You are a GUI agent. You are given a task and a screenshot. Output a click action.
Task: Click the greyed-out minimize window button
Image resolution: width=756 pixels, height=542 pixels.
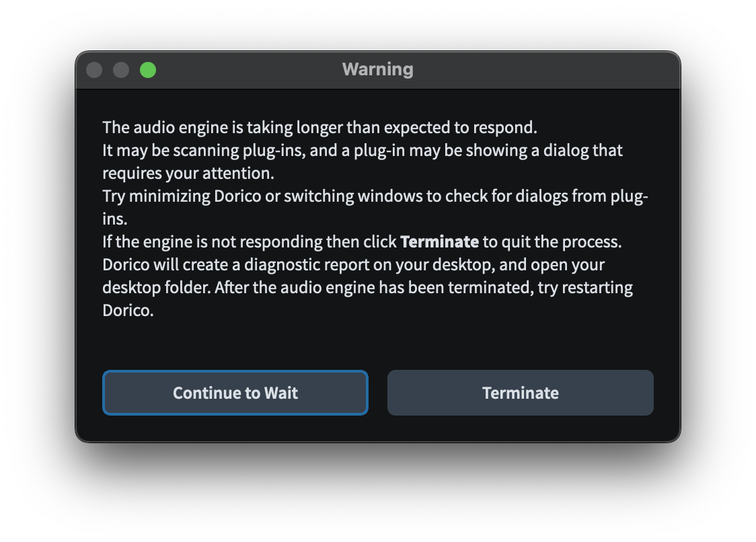pos(121,70)
